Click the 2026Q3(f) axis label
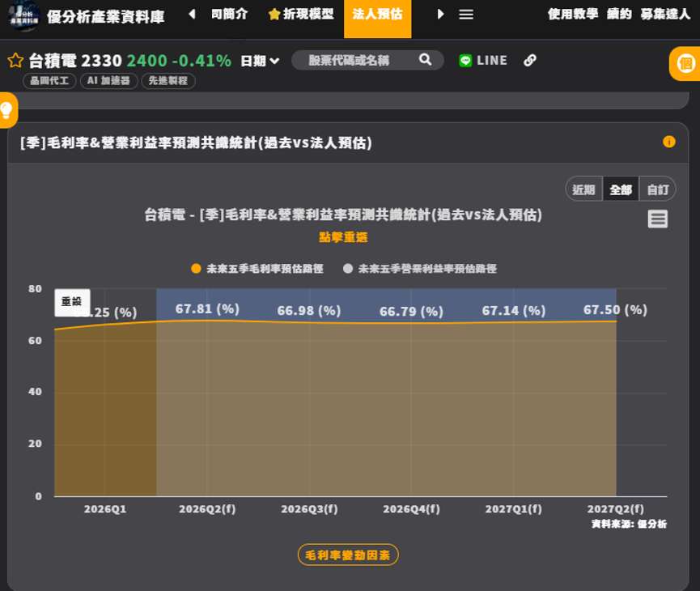The image size is (700, 591). 309,509
